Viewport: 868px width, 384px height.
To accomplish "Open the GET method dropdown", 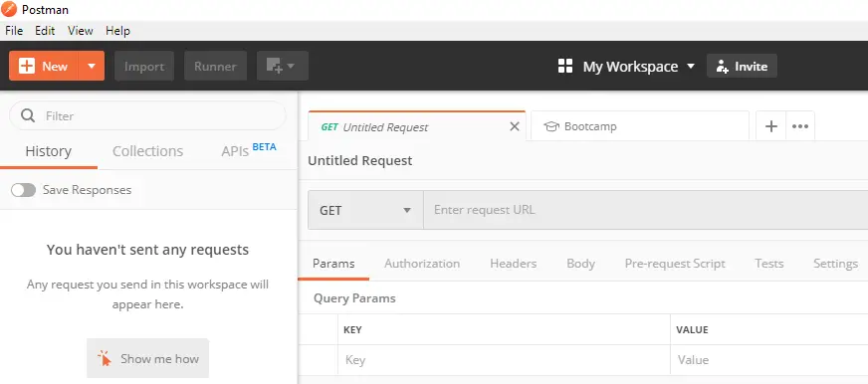I will [x=366, y=210].
